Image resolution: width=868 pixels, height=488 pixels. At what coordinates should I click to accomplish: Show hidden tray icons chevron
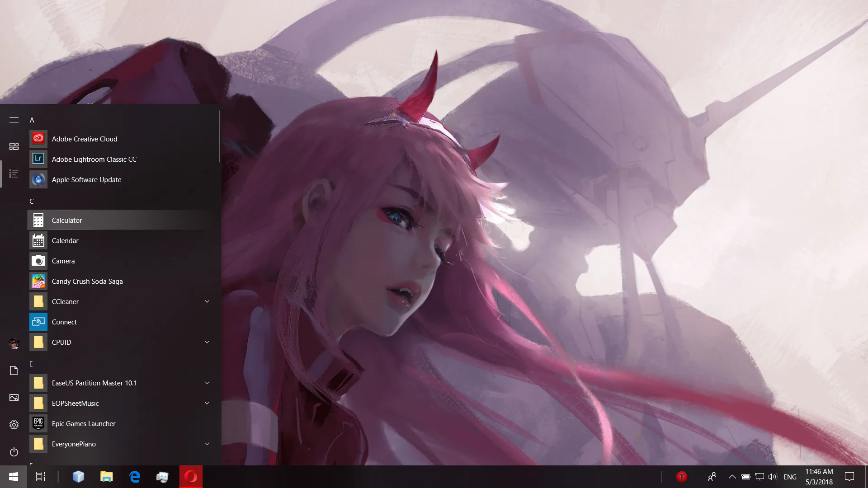[732, 477]
